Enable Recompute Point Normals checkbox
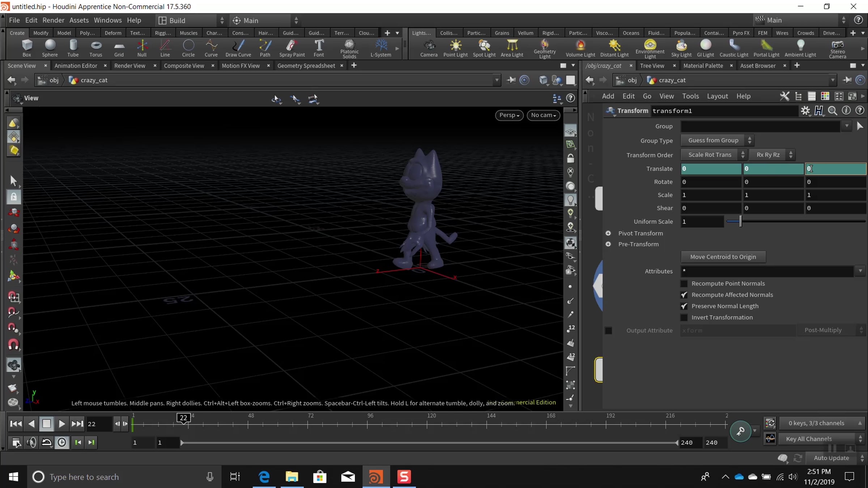868x488 pixels. (684, 283)
